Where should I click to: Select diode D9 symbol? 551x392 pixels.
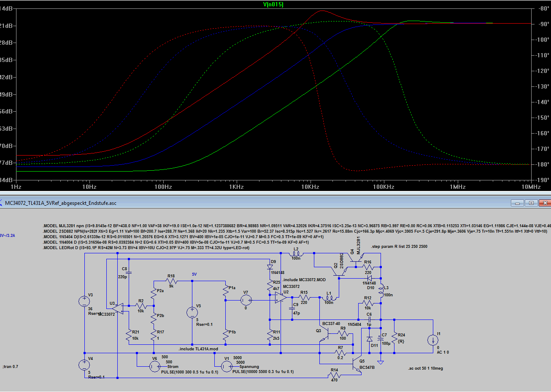coord(270,267)
